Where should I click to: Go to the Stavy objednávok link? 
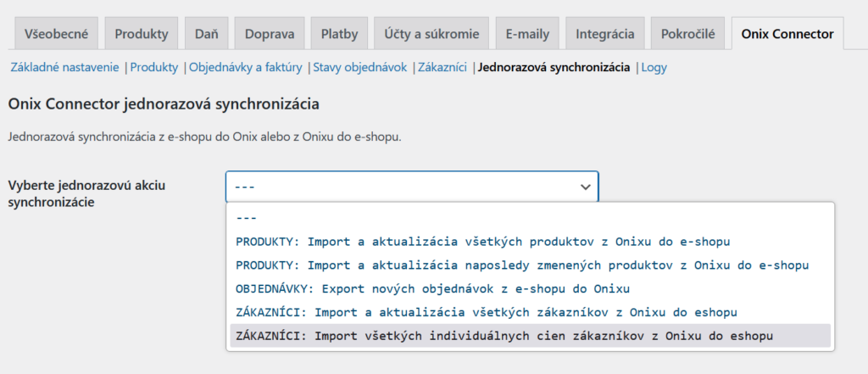[360, 67]
